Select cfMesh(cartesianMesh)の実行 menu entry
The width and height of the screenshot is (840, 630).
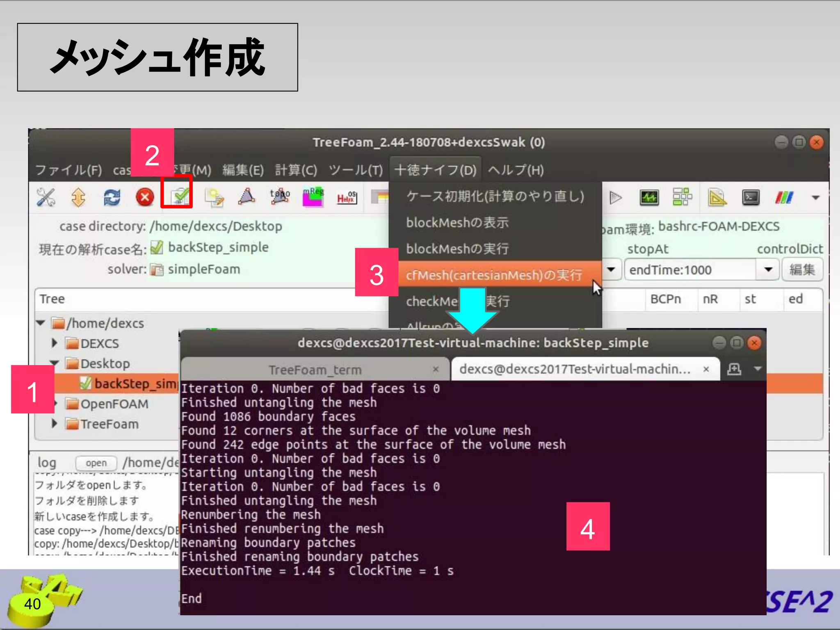coord(494,275)
